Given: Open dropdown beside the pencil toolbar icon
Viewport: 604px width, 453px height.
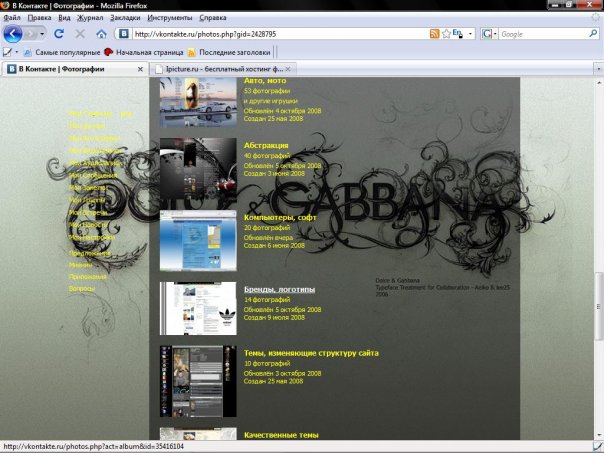Looking at the screenshot, I should [17, 52].
